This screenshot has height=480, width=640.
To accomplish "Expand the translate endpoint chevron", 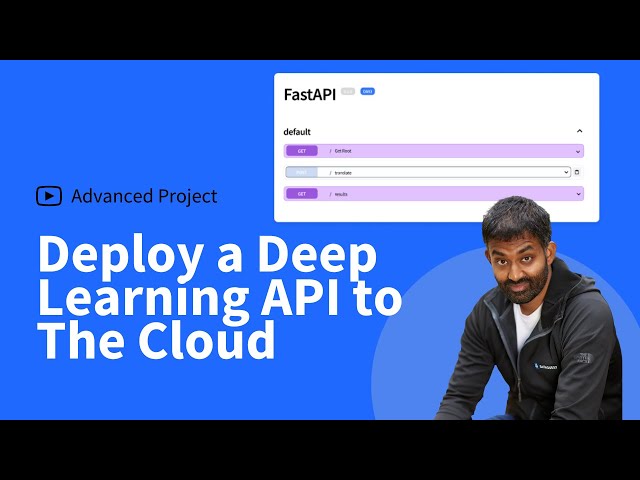I will 566,172.
